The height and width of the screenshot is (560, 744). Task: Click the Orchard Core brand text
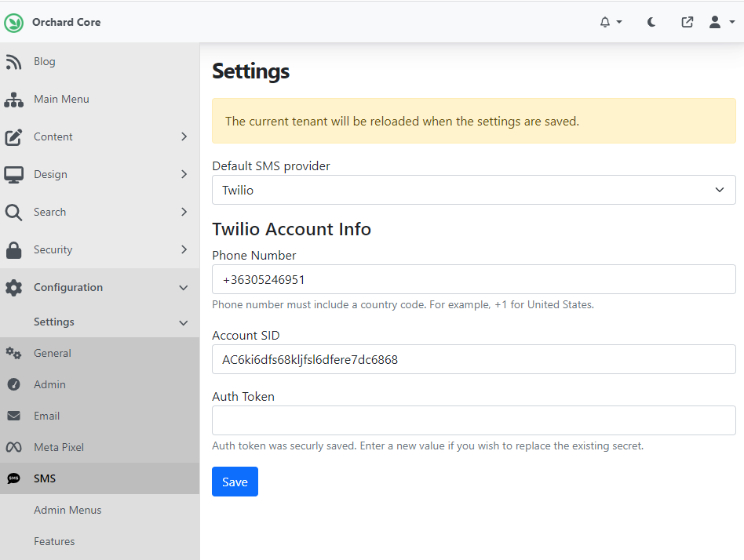click(67, 22)
